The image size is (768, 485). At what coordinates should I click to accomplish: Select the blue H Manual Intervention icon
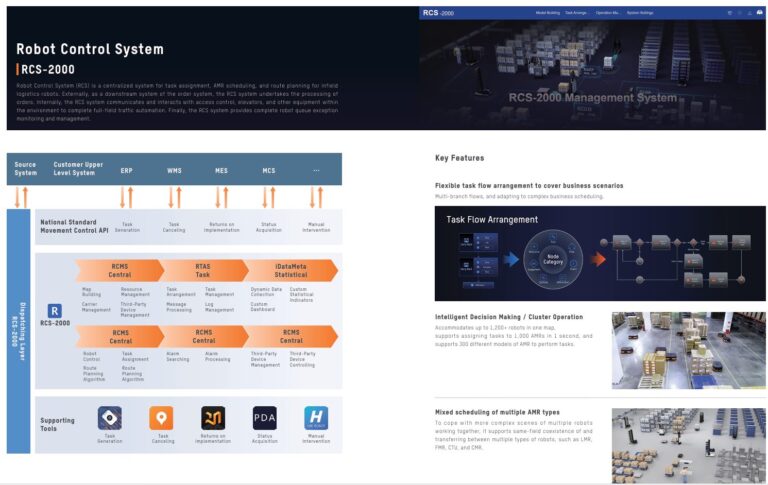pos(316,418)
